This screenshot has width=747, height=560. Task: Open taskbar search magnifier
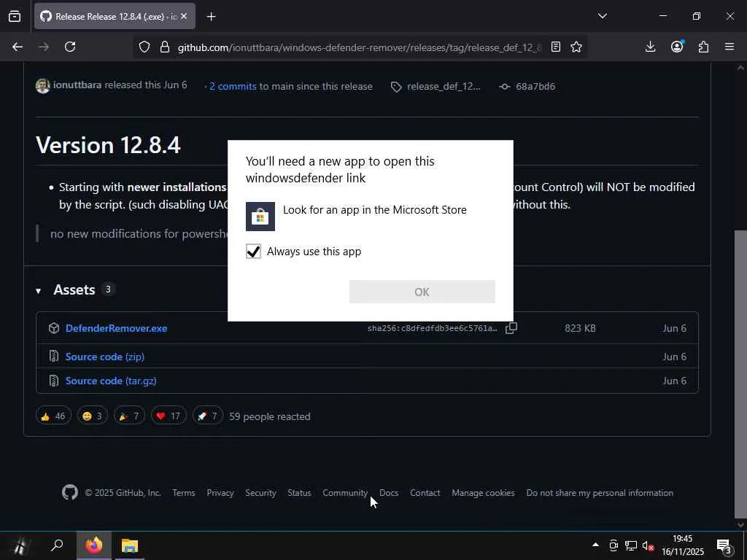click(57, 545)
